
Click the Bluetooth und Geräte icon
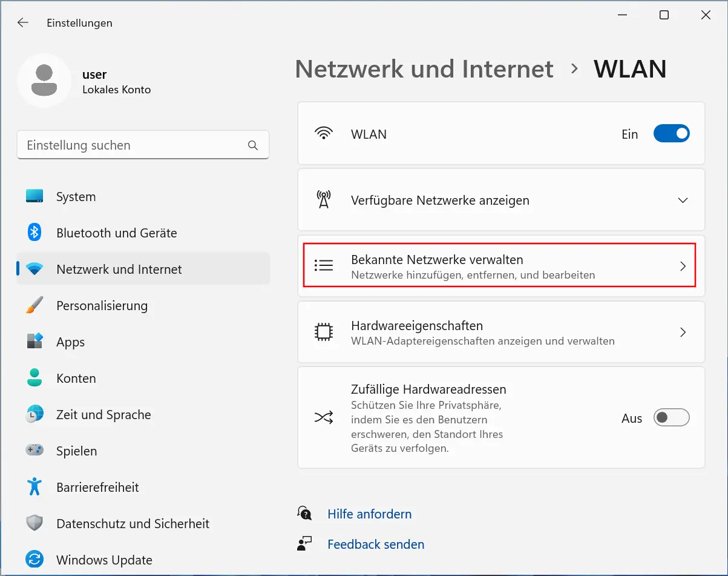point(34,233)
